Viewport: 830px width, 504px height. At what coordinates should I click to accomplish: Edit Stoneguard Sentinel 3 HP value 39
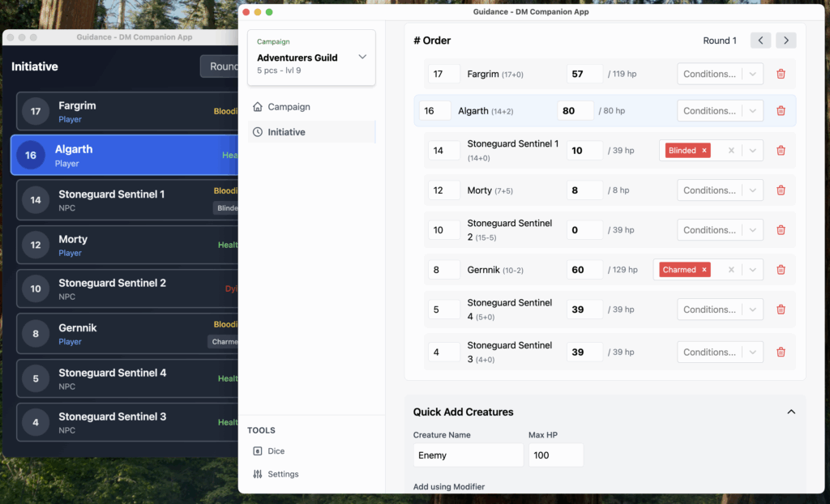pos(584,352)
